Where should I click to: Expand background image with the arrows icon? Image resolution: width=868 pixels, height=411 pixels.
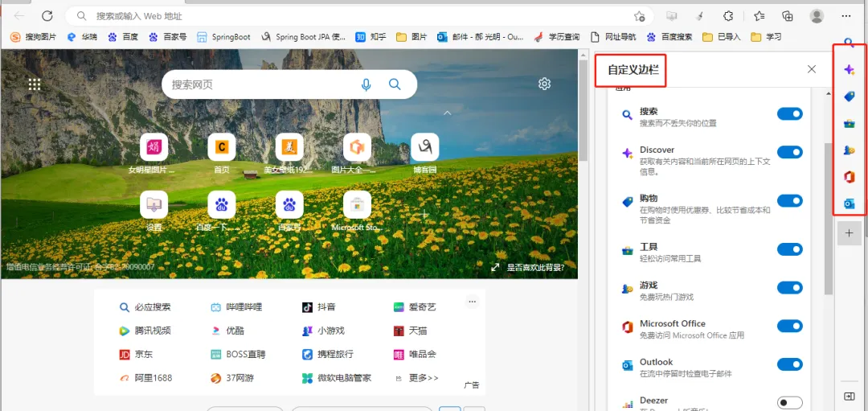click(x=495, y=268)
